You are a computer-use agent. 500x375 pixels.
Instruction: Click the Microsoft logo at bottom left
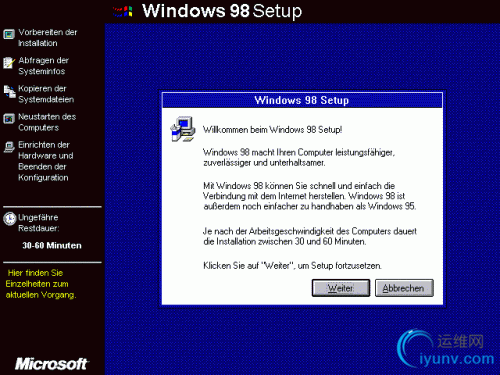[x=52, y=364]
